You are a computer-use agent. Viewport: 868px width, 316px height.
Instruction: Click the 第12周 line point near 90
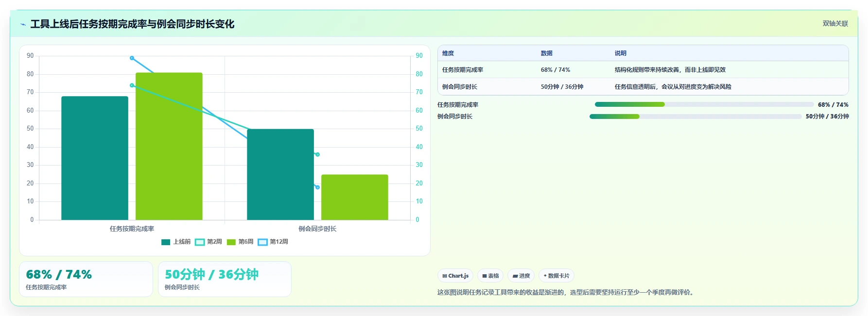(132, 58)
